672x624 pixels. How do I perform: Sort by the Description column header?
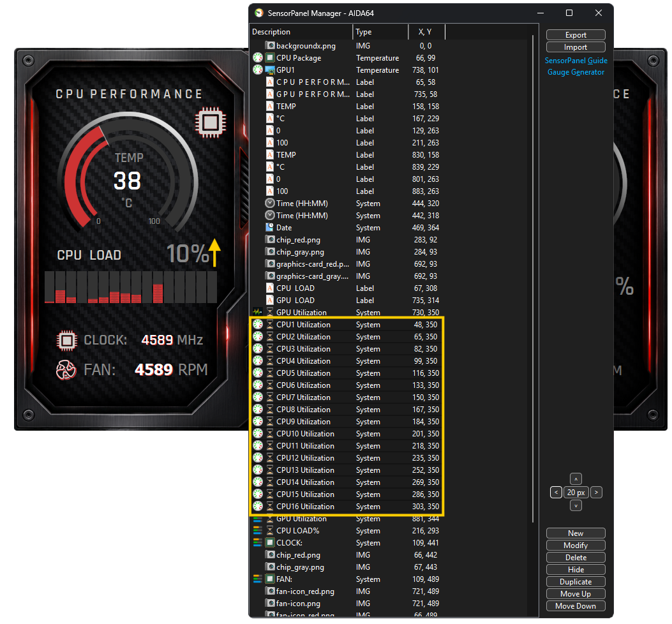301,32
